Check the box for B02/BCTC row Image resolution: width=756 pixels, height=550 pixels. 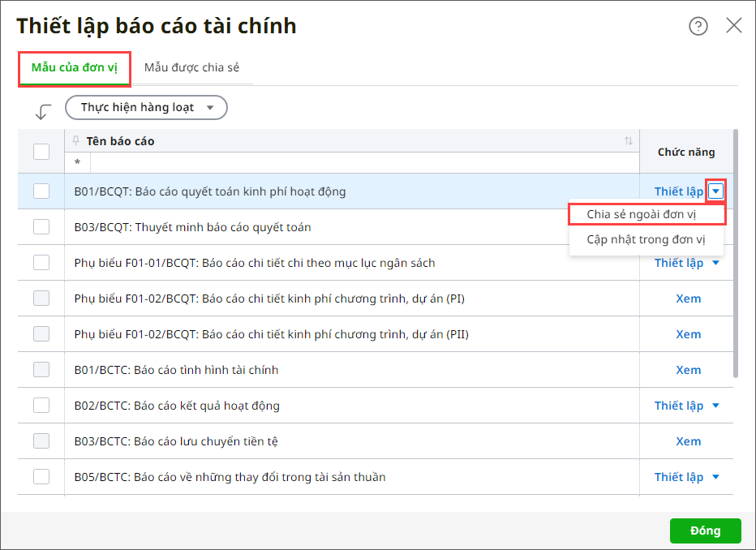coord(41,406)
